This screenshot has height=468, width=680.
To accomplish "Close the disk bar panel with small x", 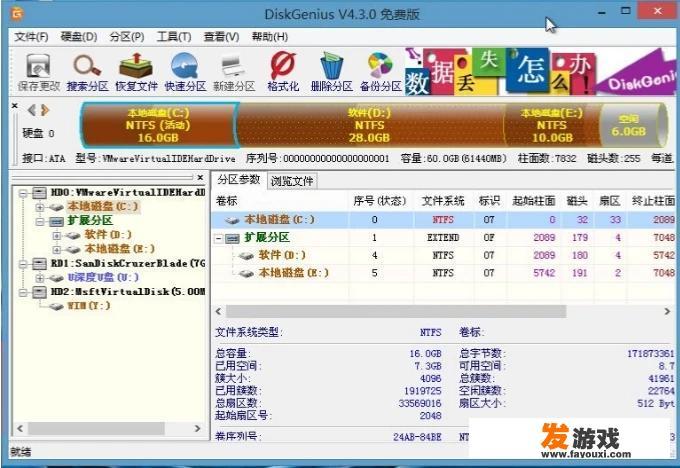I will 15,105.
